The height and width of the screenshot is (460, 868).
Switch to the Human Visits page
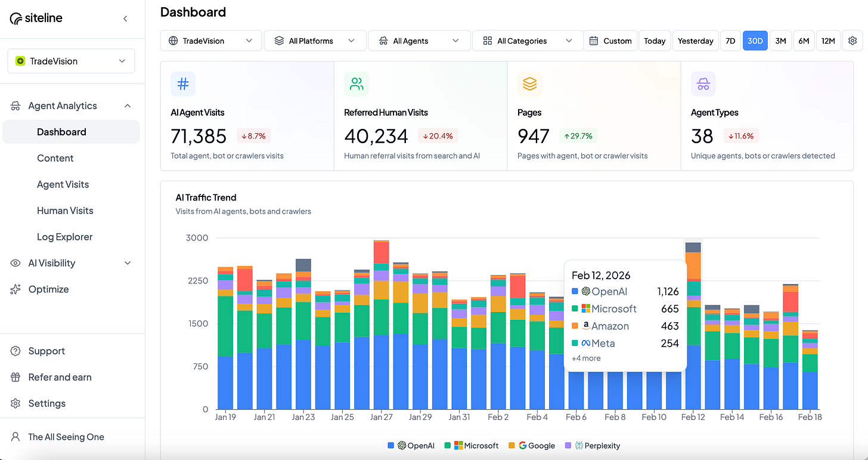coord(65,211)
